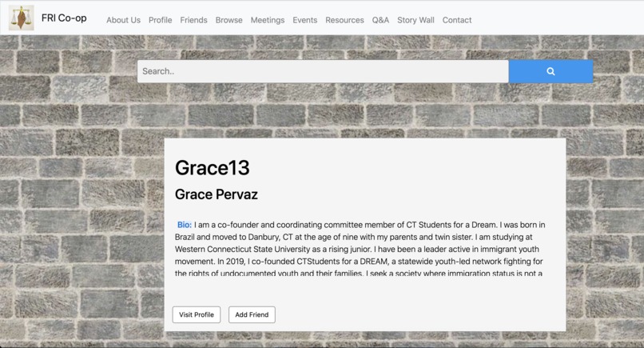This screenshot has height=348, width=644.
Task: Click the bio line starting 'movement. In 2019'
Action: pyautogui.click(x=359, y=262)
